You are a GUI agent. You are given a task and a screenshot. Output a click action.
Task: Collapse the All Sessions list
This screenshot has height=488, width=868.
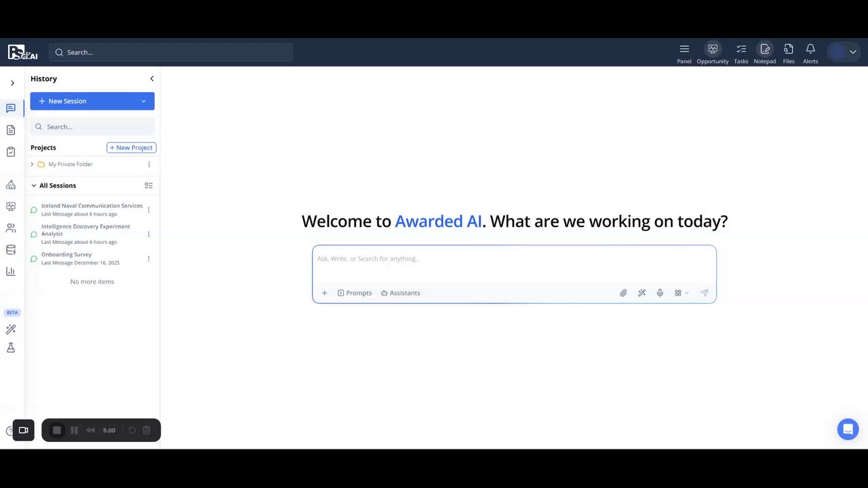click(34, 186)
